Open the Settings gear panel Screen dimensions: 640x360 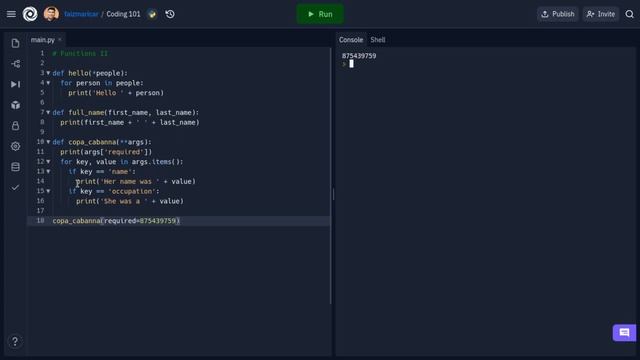click(x=16, y=146)
